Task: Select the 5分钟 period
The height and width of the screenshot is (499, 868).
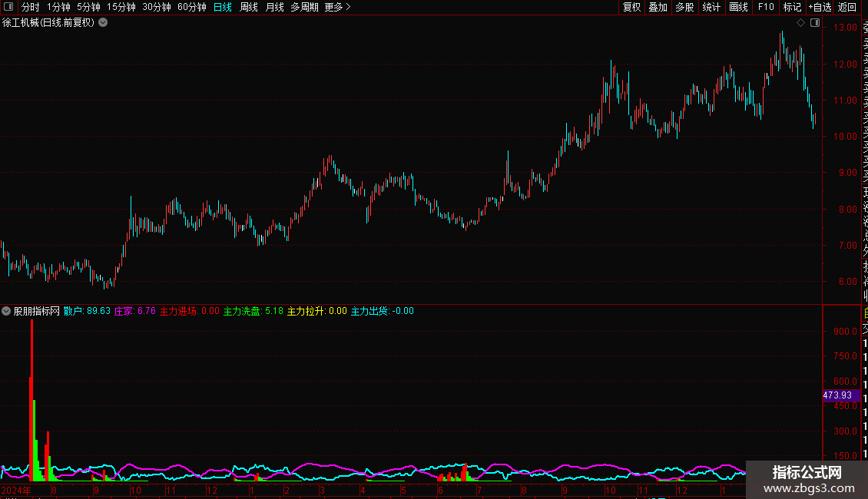Action: coord(88,7)
